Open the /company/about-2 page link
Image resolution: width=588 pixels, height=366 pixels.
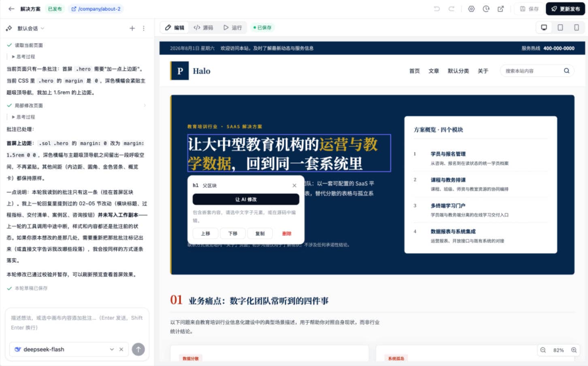click(96, 8)
